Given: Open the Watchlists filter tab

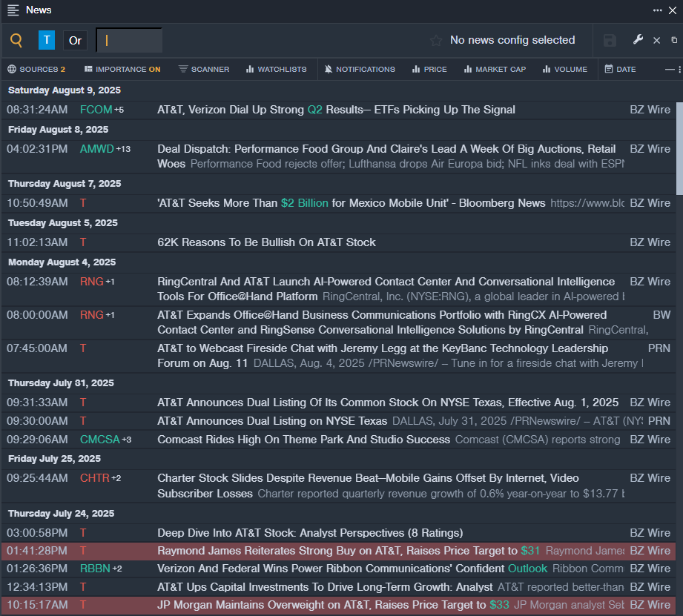Looking at the screenshot, I should pos(277,69).
